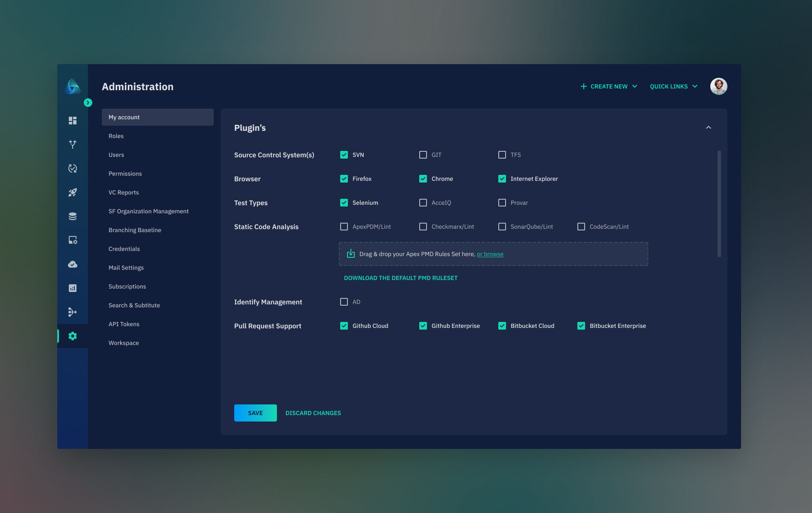The height and width of the screenshot is (513, 812).
Task: Enable the GIT source control checkbox
Action: pos(423,155)
